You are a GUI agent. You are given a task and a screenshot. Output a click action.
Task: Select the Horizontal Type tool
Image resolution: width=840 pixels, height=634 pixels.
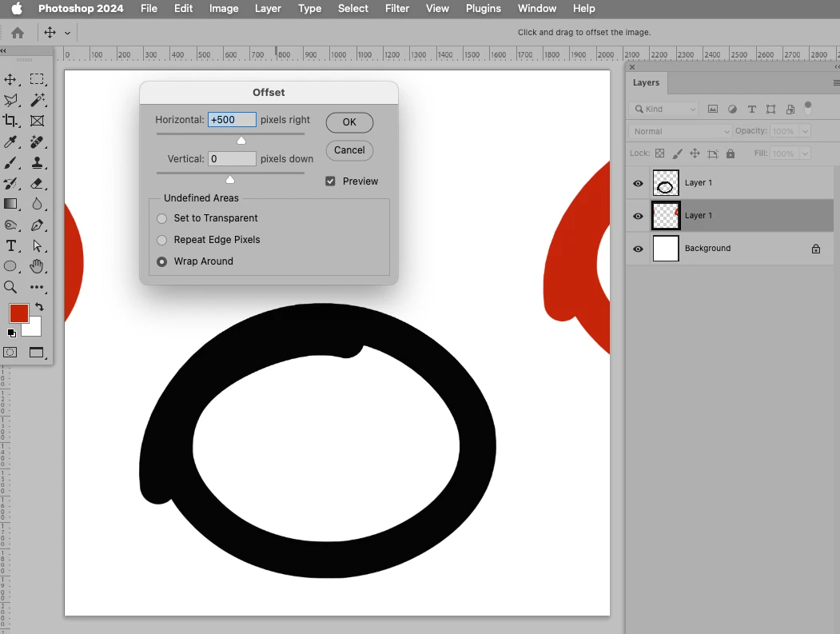pyautogui.click(x=10, y=246)
